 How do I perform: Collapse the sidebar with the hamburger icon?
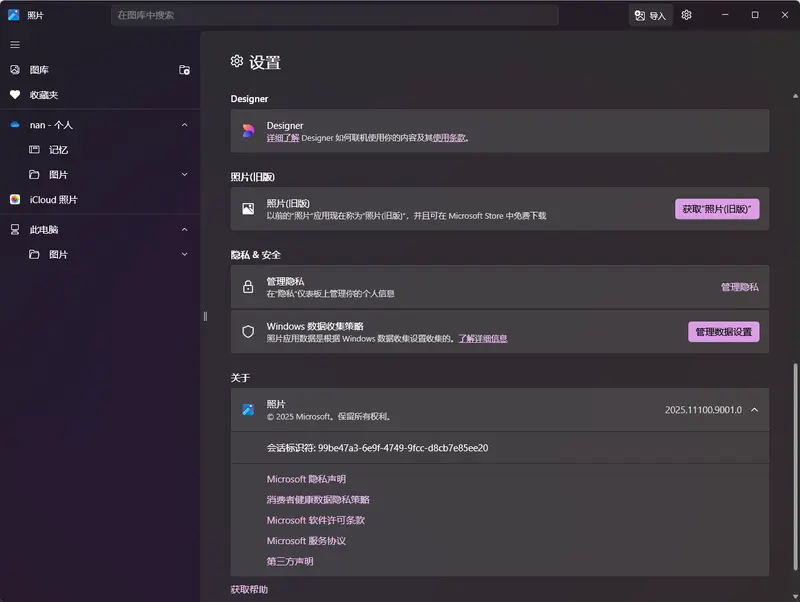point(15,44)
